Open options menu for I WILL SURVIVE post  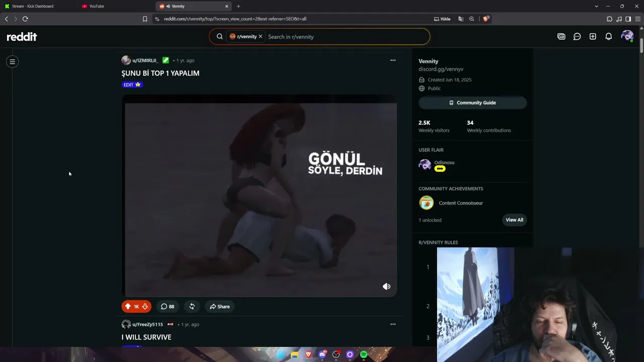click(393, 324)
